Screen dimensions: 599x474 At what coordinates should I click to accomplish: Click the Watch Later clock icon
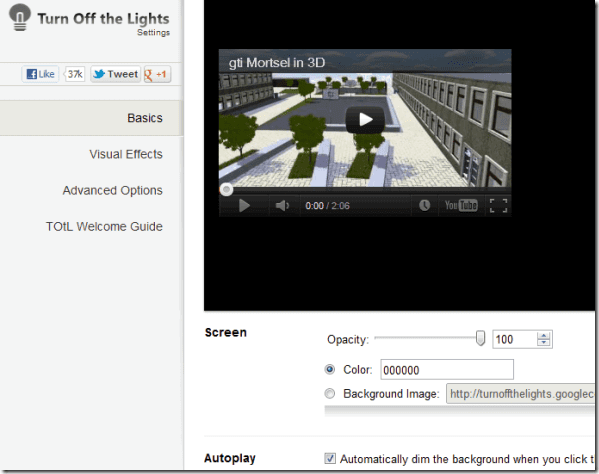click(x=424, y=205)
